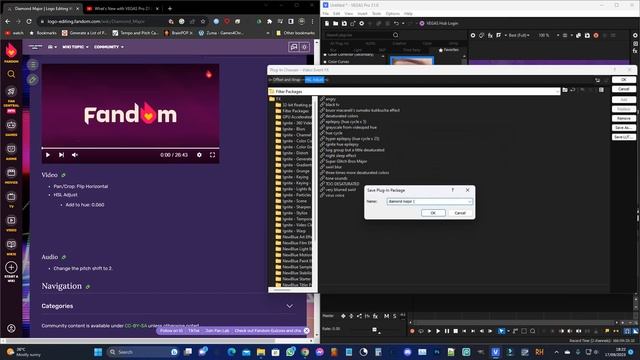
Task: Click Stop button in VEGAS transport
Action: coord(456,331)
